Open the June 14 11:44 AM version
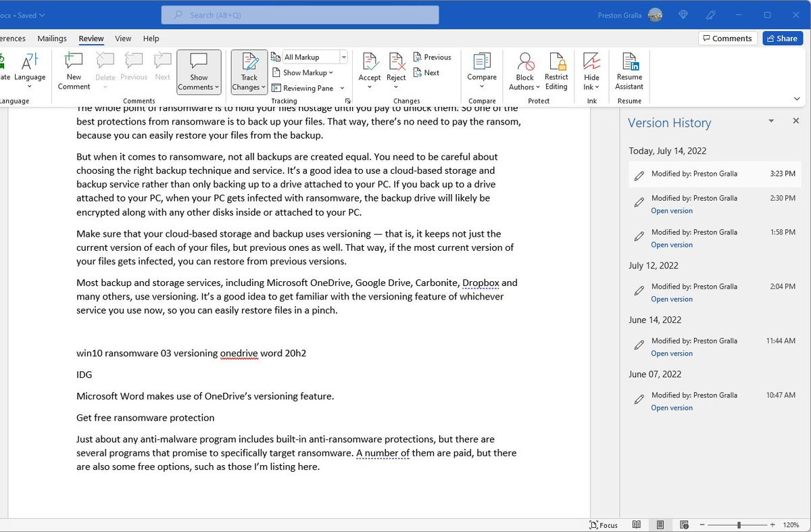The width and height of the screenshot is (811, 532). pos(672,354)
